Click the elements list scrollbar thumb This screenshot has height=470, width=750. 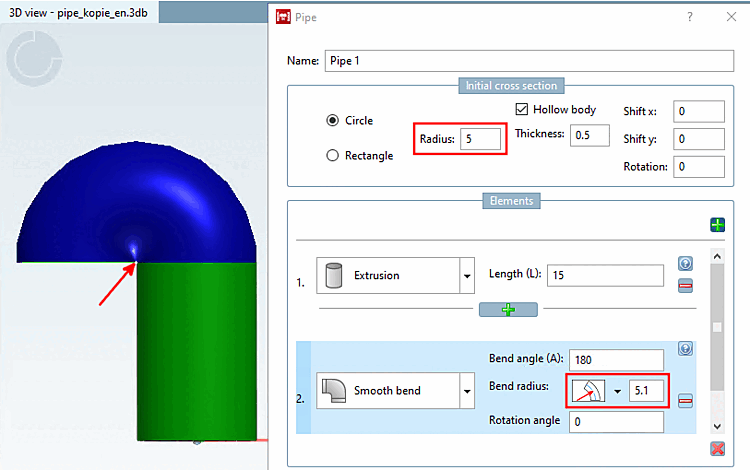pyautogui.click(x=717, y=328)
